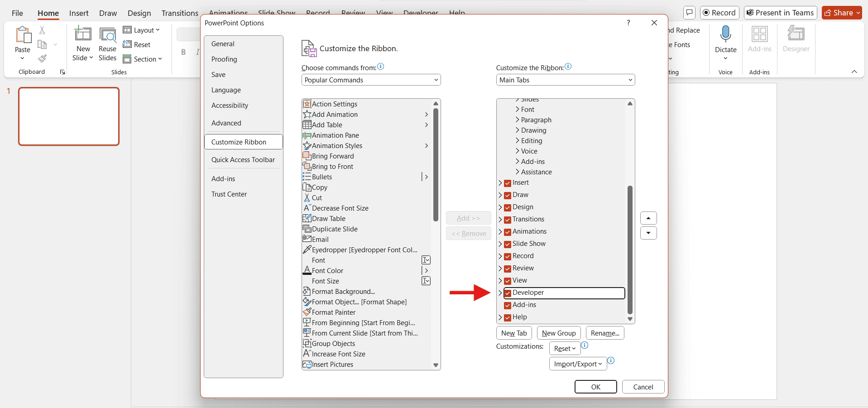Open the comments icon near Record

coord(689,13)
